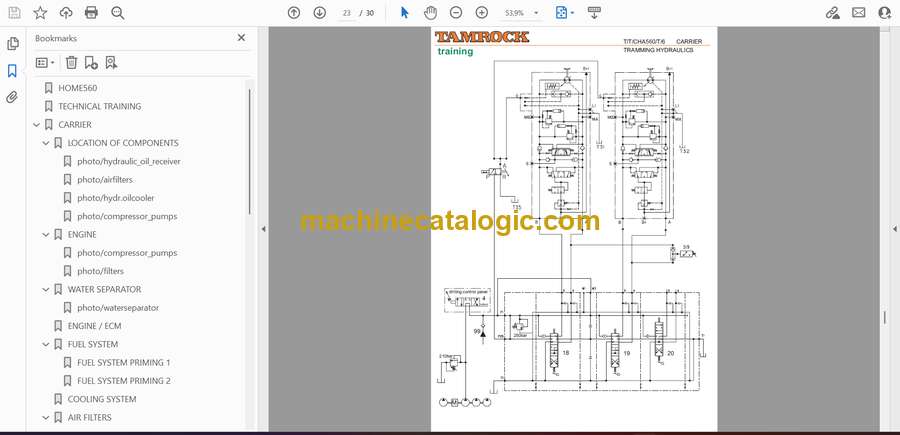Toggle the Bookmarks panel icon
The width and height of the screenshot is (900, 435).
click(13, 71)
